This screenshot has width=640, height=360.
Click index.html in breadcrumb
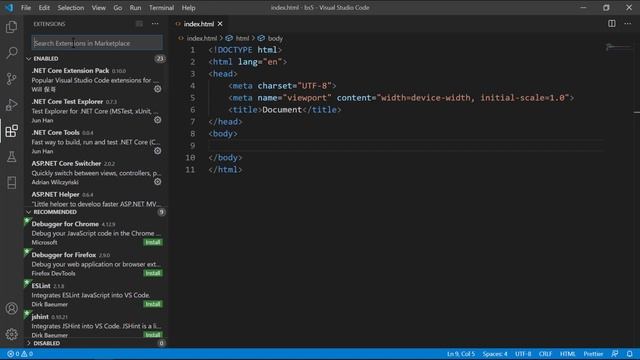click(x=202, y=38)
